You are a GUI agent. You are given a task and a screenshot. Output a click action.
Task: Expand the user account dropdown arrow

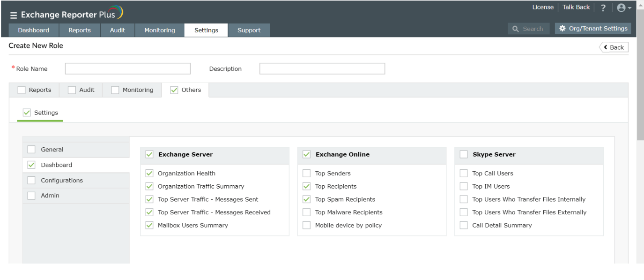(x=629, y=8)
